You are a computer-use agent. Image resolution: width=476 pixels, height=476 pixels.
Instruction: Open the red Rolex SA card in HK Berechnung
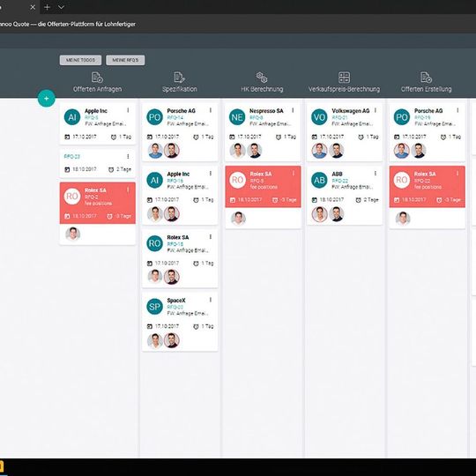(x=263, y=186)
